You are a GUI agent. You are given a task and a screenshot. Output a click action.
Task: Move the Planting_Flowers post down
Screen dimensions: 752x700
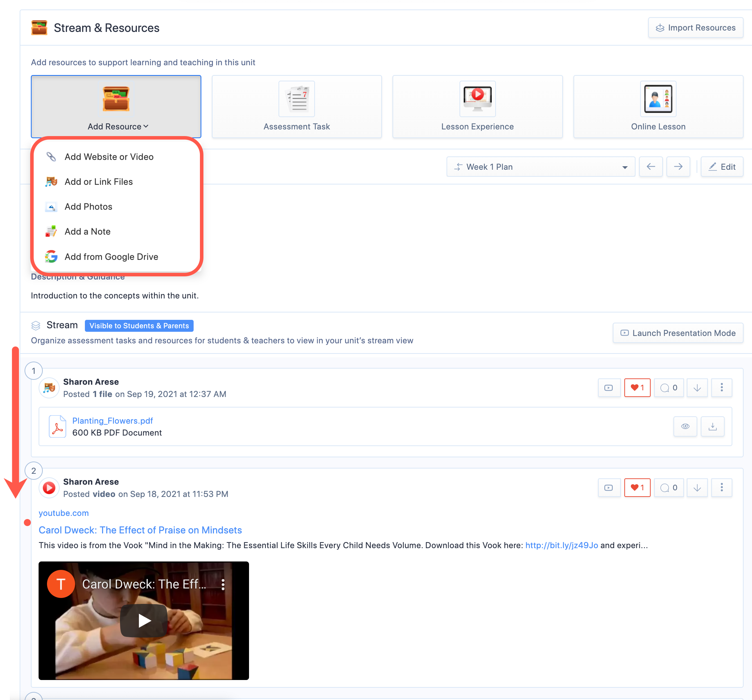697,388
